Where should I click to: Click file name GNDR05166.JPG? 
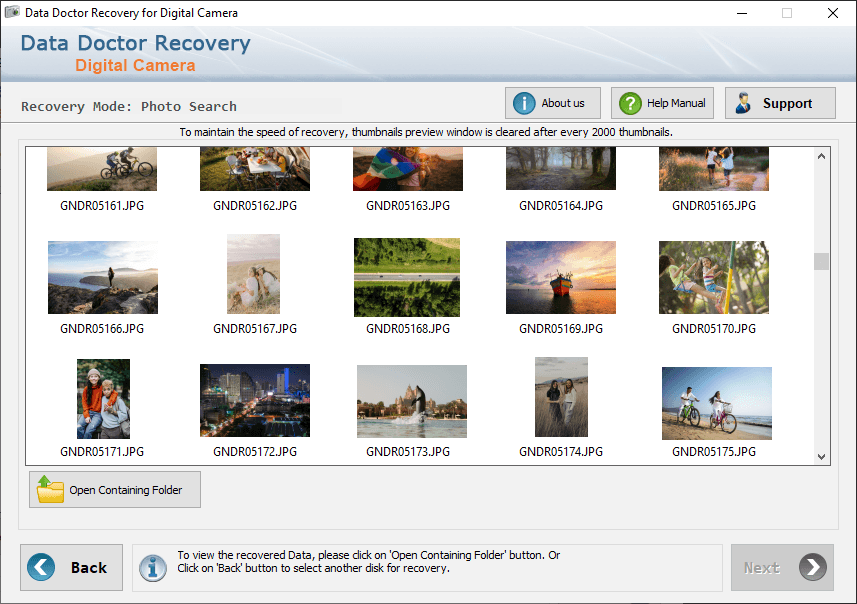tap(102, 329)
